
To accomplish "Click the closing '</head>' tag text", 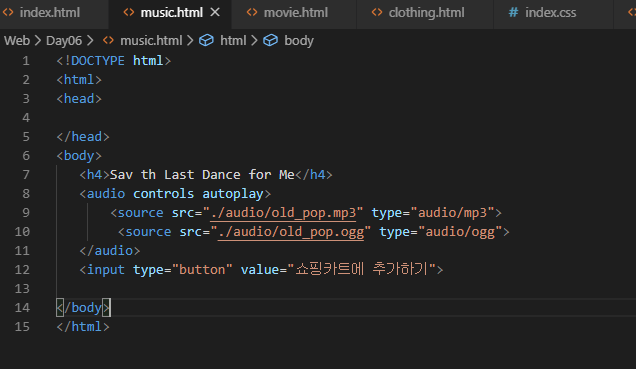I will (x=83, y=137).
